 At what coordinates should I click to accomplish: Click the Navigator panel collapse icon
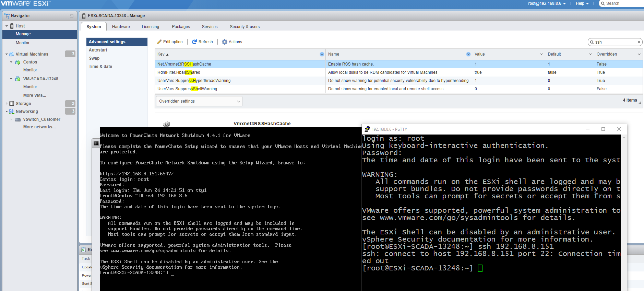[72, 16]
